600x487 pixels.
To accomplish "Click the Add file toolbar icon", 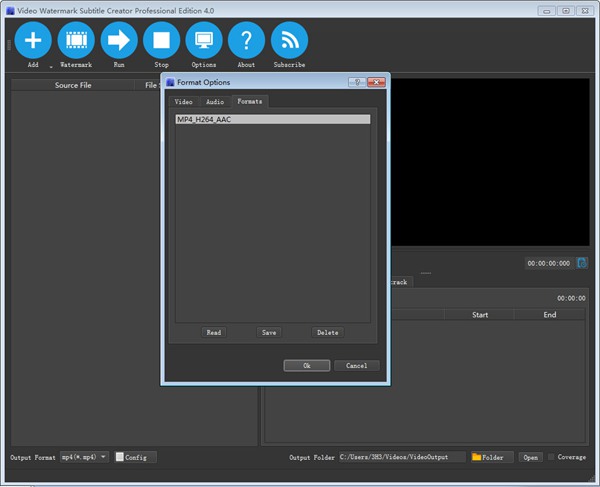I will pos(33,40).
